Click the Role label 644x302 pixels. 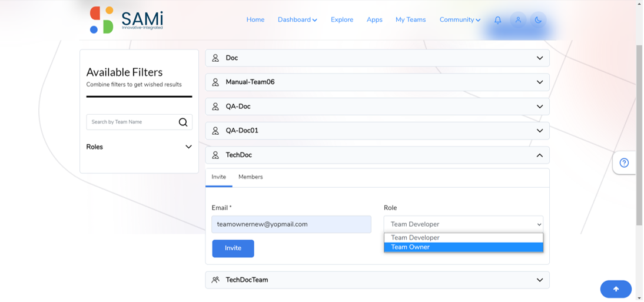(391, 208)
